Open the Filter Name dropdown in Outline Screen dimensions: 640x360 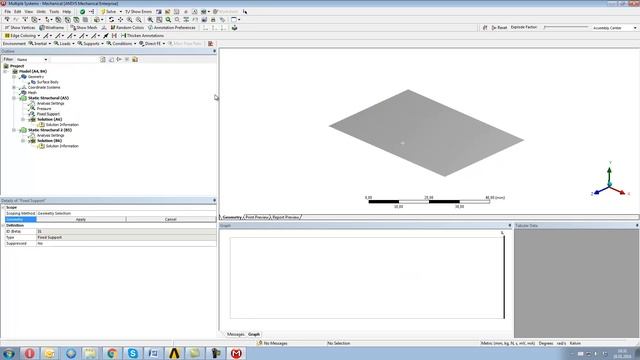coord(32,60)
